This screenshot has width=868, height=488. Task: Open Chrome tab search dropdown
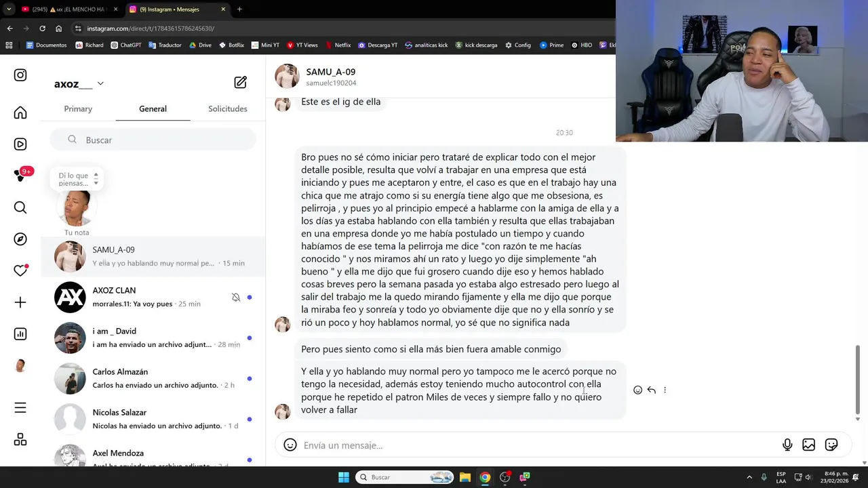coord(8,9)
